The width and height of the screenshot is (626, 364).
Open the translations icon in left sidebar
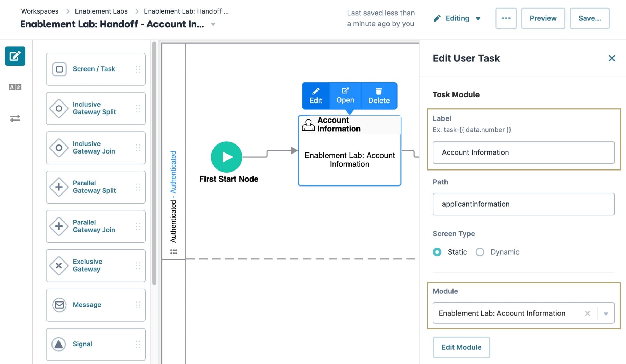(15, 87)
